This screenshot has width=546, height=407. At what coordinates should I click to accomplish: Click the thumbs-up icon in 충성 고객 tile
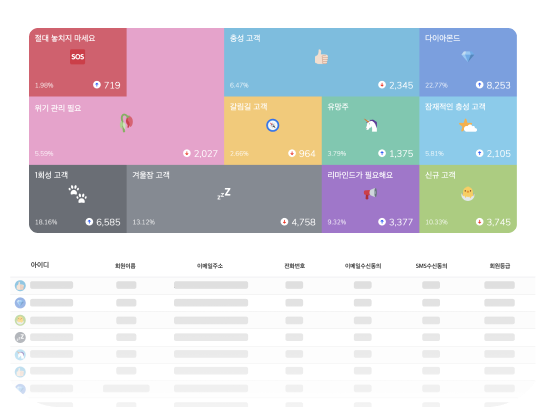(321, 57)
